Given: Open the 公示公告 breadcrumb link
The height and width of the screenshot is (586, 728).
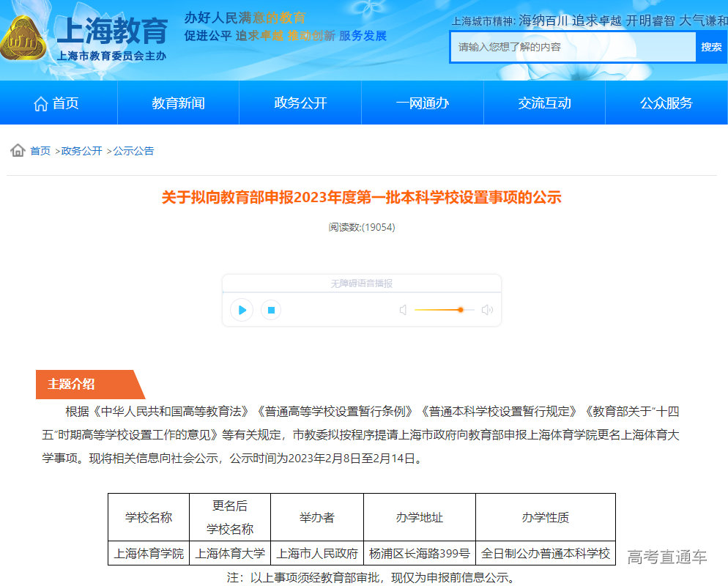Looking at the screenshot, I should tap(133, 150).
